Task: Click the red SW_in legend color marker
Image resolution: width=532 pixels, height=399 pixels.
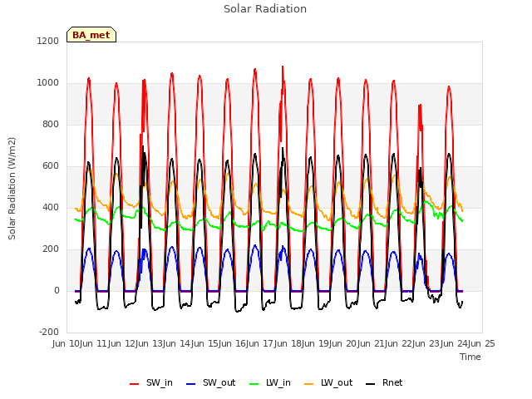Action: pyautogui.click(x=135, y=384)
